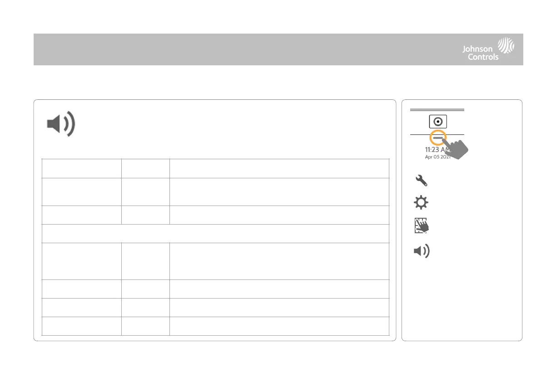Click the wide cell in the table's tallest row
556x392 pixels.
point(279,261)
